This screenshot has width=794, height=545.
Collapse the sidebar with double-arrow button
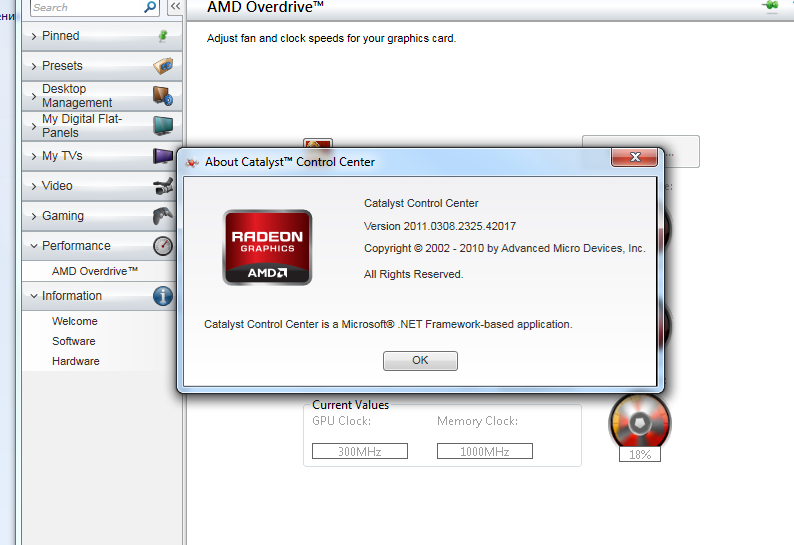[175, 7]
